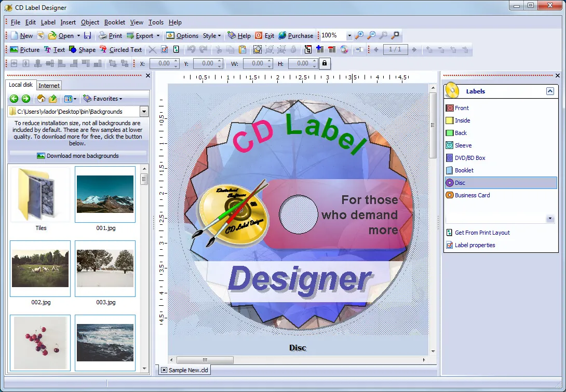Click Download more backgrounds button
Viewport: 566px width, 392px height.
pyautogui.click(x=78, y=156)
